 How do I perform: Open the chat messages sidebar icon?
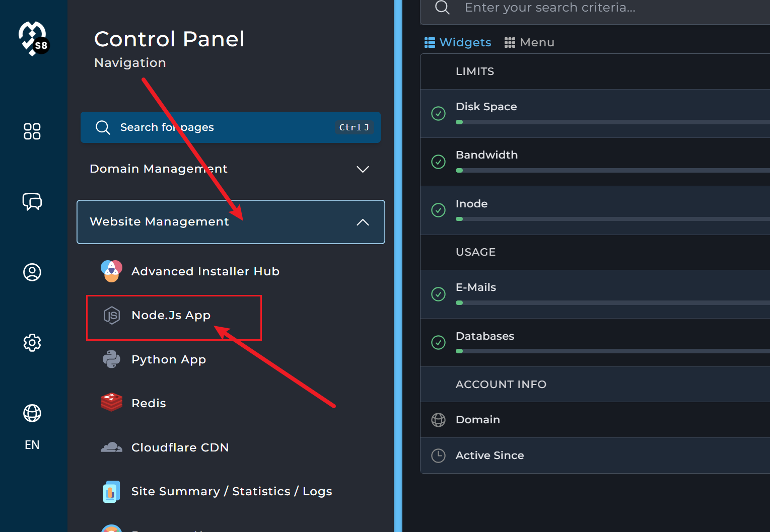(x=32, y=202)
